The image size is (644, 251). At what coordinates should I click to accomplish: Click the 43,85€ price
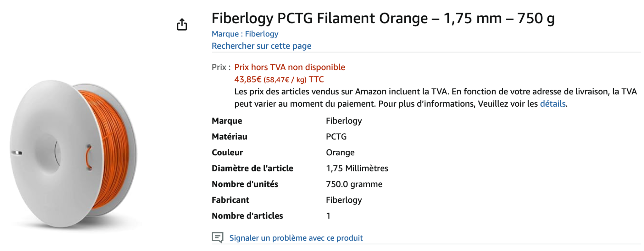[x=247, y=80]
